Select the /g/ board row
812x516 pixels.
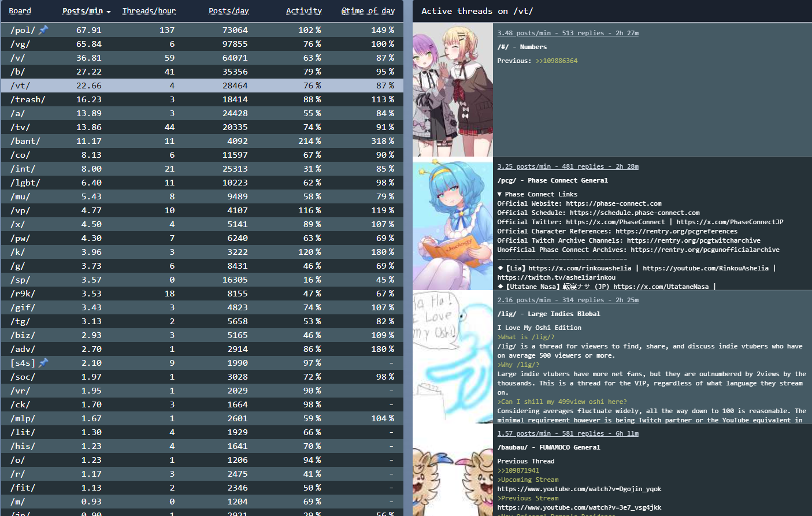coord(202,266)
